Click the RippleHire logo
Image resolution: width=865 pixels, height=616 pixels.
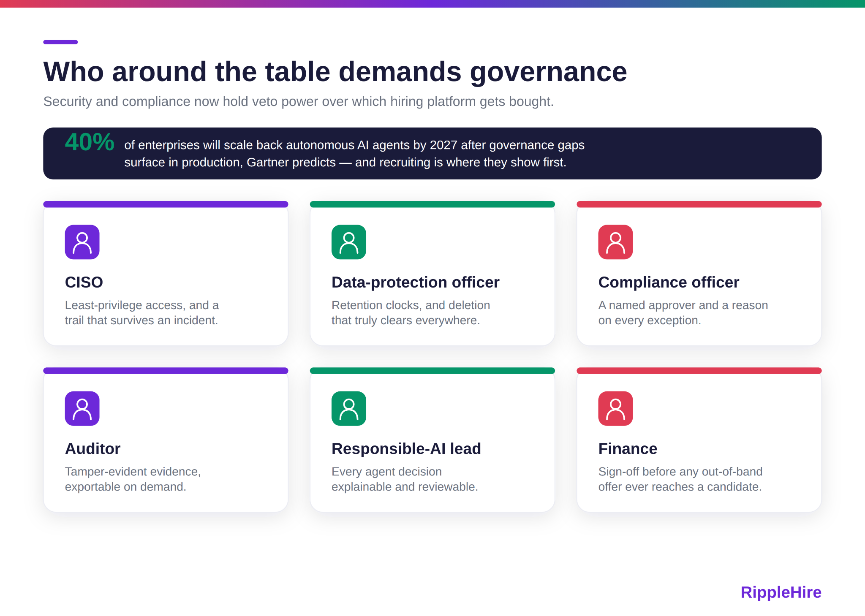(781, 592)
